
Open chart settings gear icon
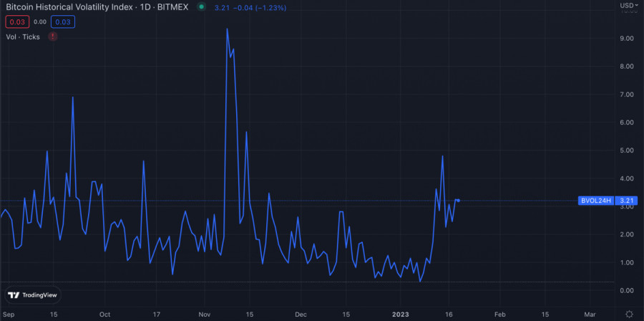[x=628, y=314]
